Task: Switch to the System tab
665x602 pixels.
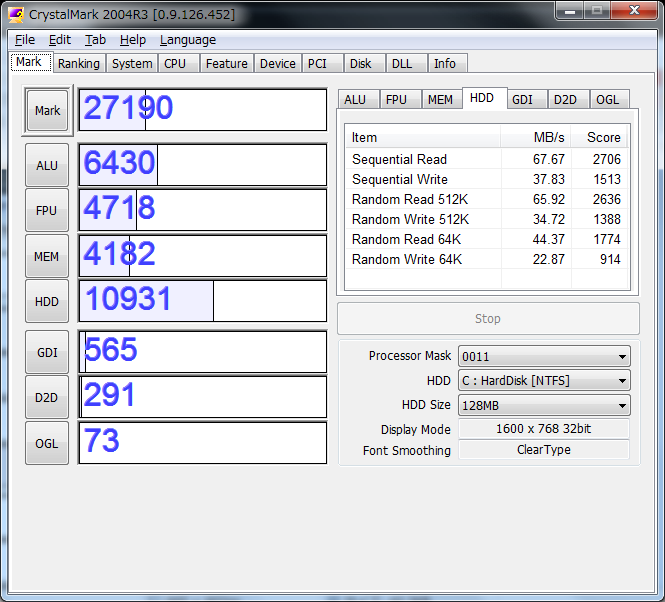Action: [x=132, y=63]
